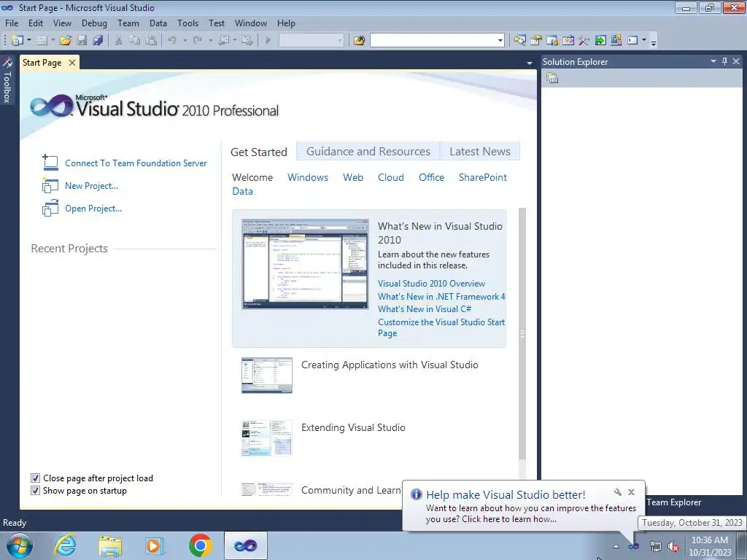Open the document tab list dropdown arrow
Image resolution: width=747 pixels, height=560 pixels.
(530, 63)
